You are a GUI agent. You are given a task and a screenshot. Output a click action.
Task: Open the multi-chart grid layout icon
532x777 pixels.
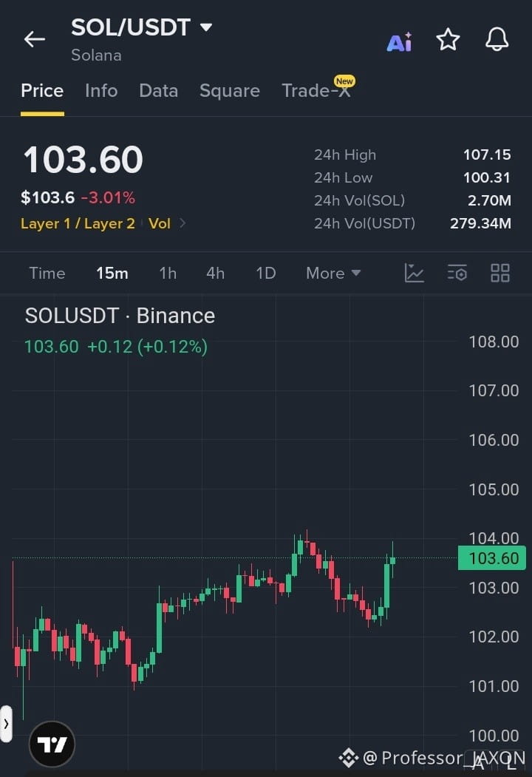coord(499,273)
